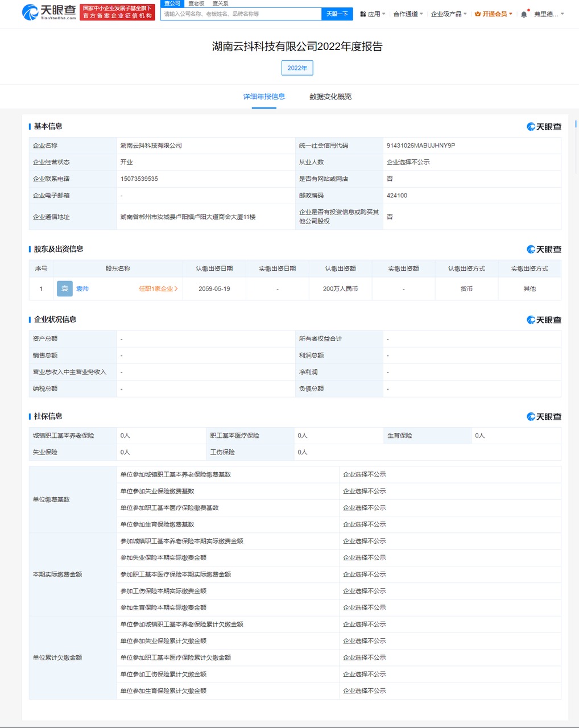This screenshot has height=728, width=579.
Task: Click Tianyancha watermark in 基本信息 section
Action: [544, 127]
